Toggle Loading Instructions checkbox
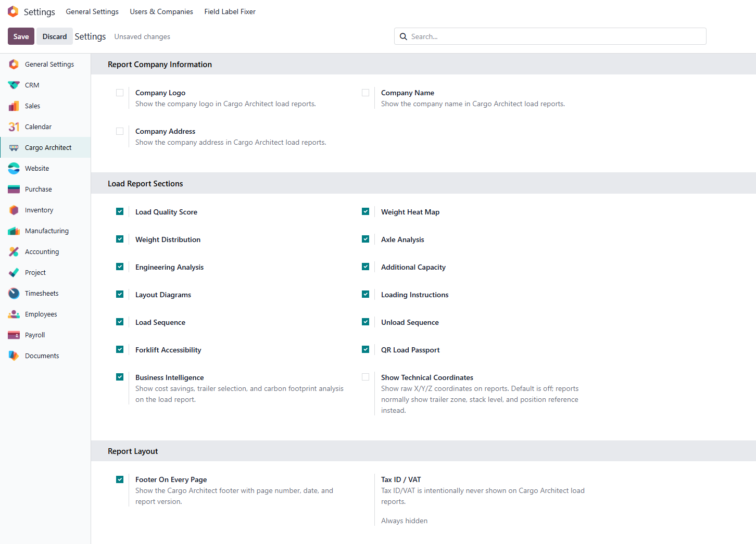 pyautogui.click(x=366, y=294)
